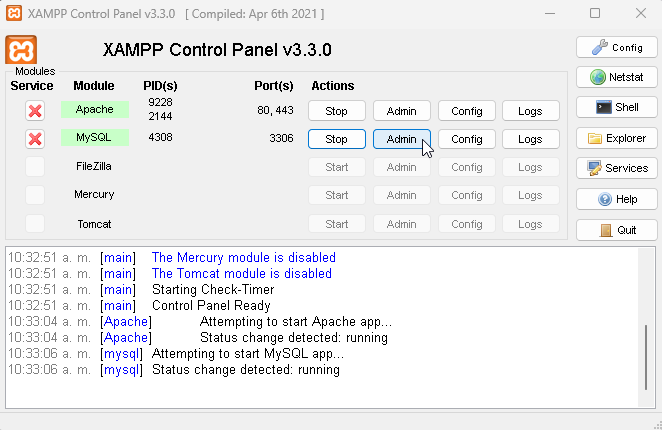Open the MySQL Admin page

click(x=401, y=139)
